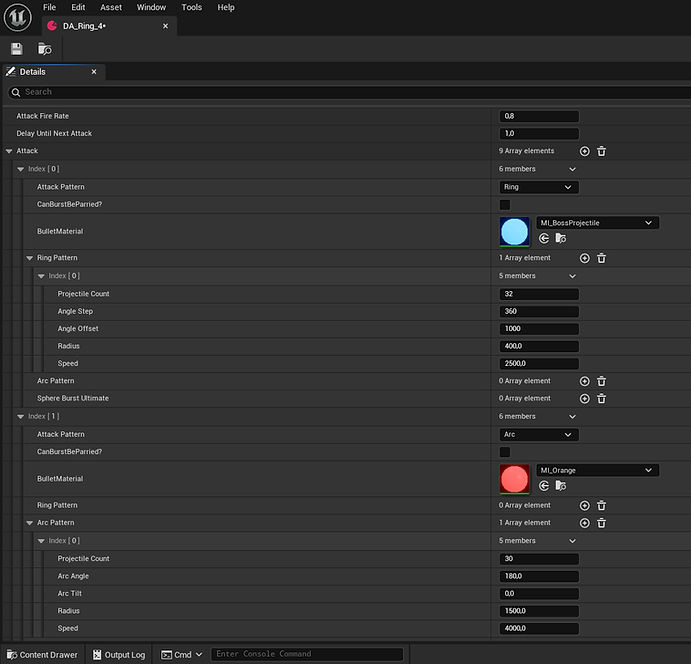Collapse Ring Pattern under Index 0
691x664 pixels.
[x=30, y=258]
